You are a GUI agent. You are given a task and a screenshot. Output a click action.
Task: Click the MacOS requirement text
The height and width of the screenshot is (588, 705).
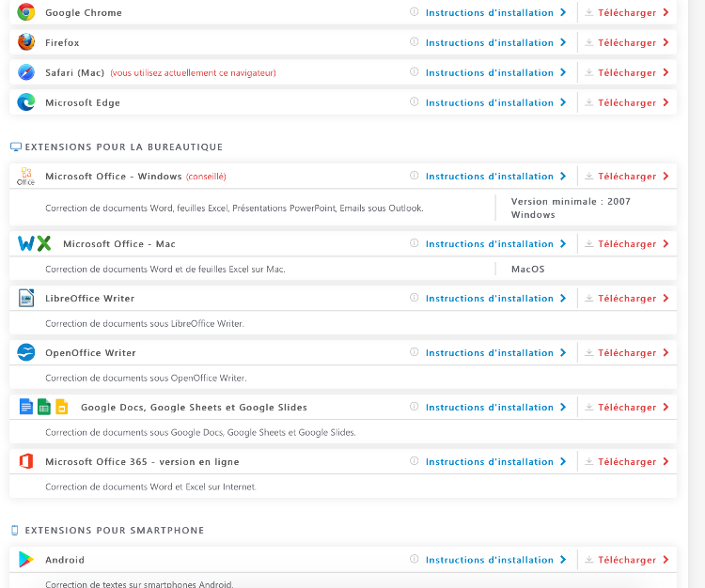pyautogui.click(x=528, y=269)
